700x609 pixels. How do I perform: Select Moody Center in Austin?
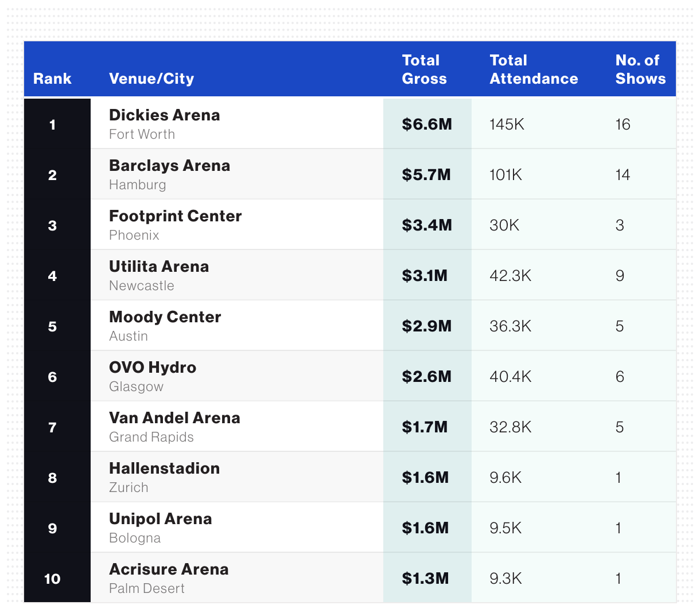(x=165, y=317)
